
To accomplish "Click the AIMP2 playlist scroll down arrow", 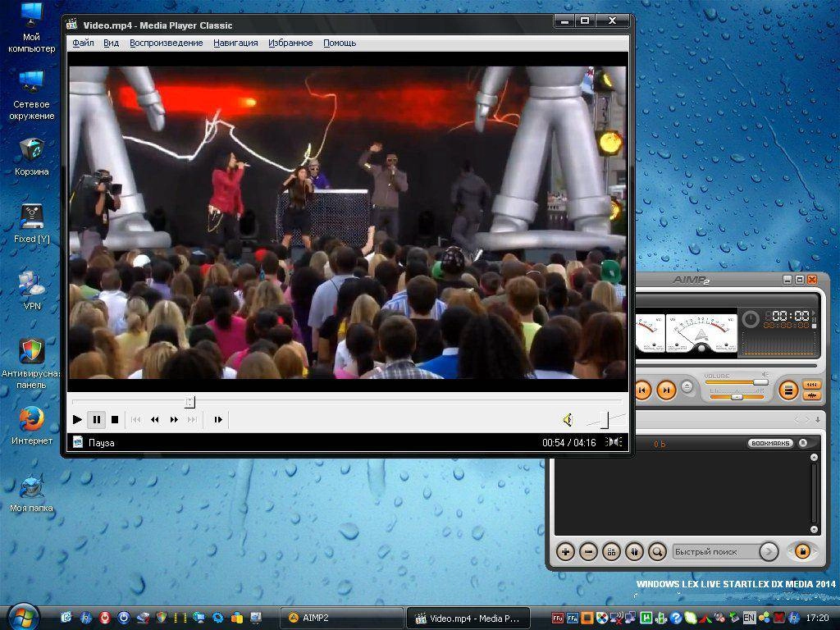I will [x=814, y=529].
